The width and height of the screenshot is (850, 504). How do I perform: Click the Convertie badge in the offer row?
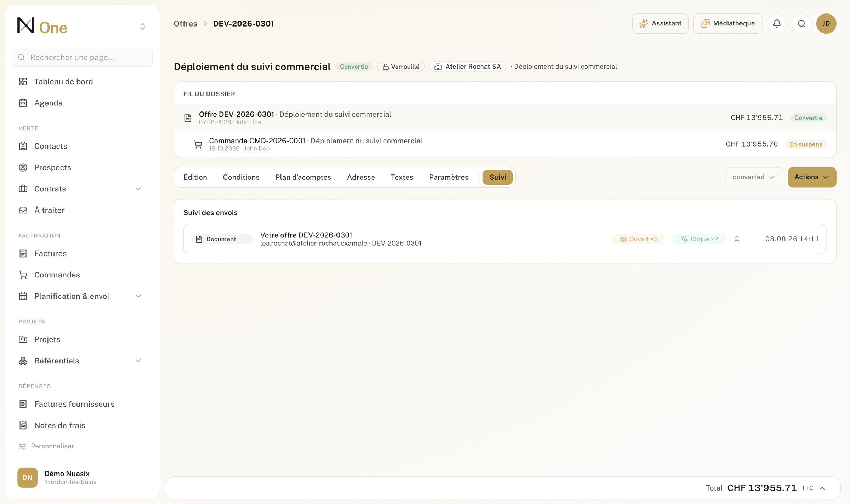point(808,118)
